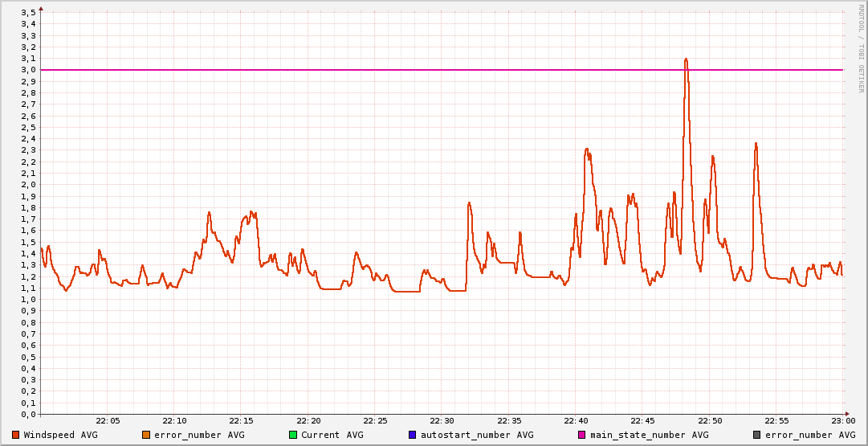
Task: Click the 23:00 time axis label
Action: tap(843, 421)
